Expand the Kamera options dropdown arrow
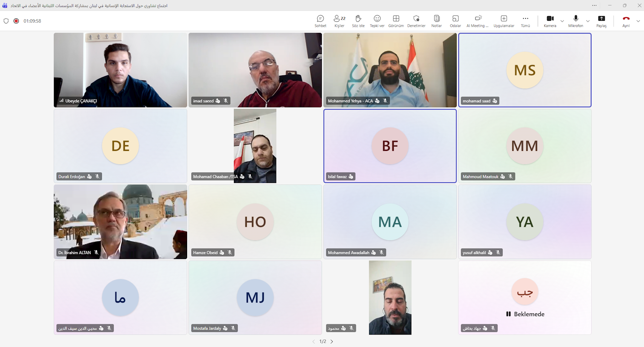This screenshot has width=644, height=347. pos(562,21)
